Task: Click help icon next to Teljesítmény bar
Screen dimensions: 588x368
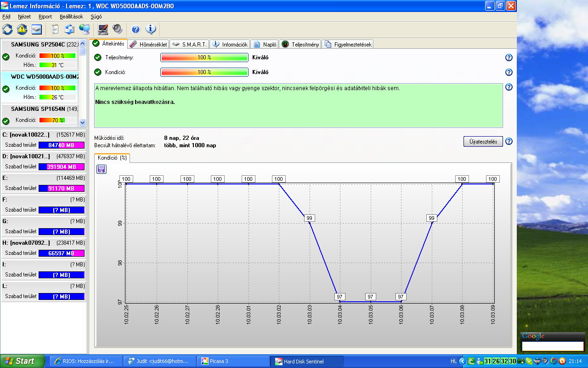Action: 509,57
